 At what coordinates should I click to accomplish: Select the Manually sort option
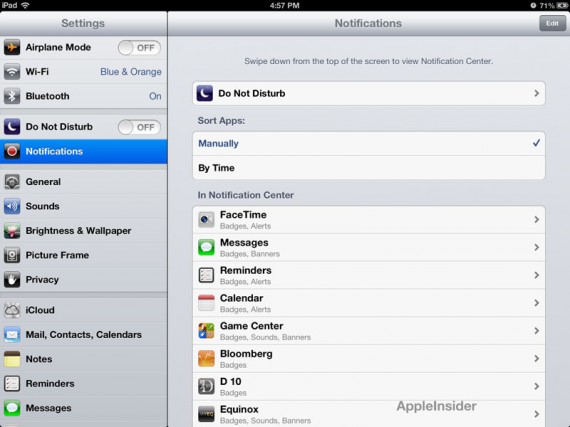(x=369, y=144)
